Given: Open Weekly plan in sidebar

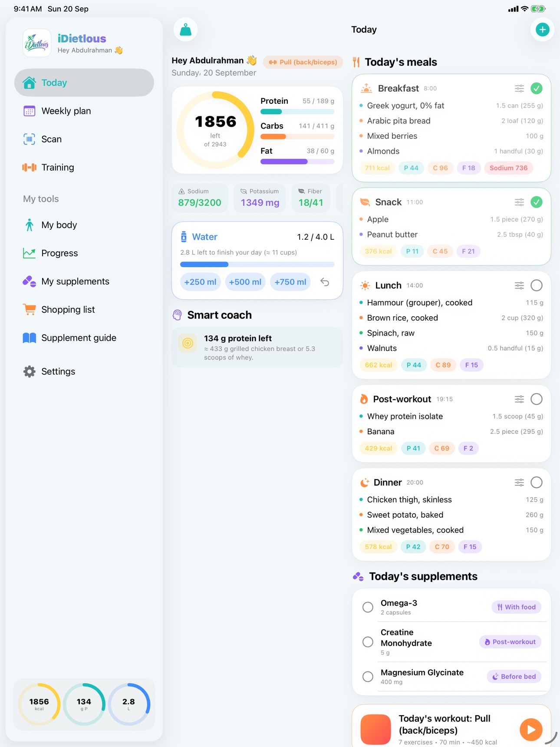Looking at the screenshot, I should pyautogui.click(x=84, y=111).
